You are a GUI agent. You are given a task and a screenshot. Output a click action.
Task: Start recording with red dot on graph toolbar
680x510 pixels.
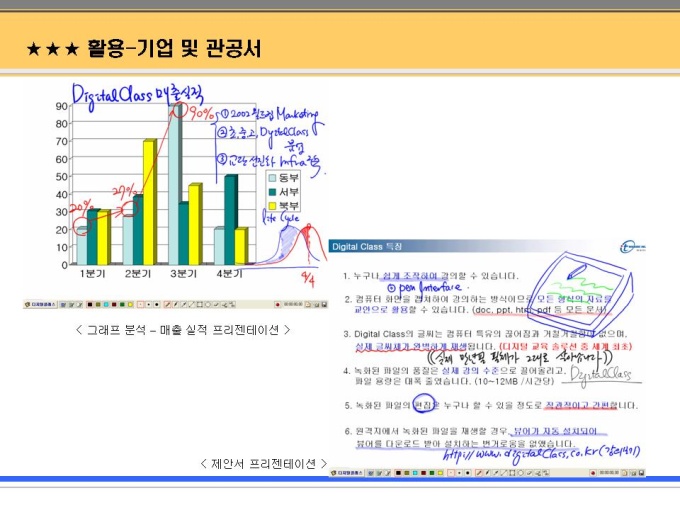278,305
